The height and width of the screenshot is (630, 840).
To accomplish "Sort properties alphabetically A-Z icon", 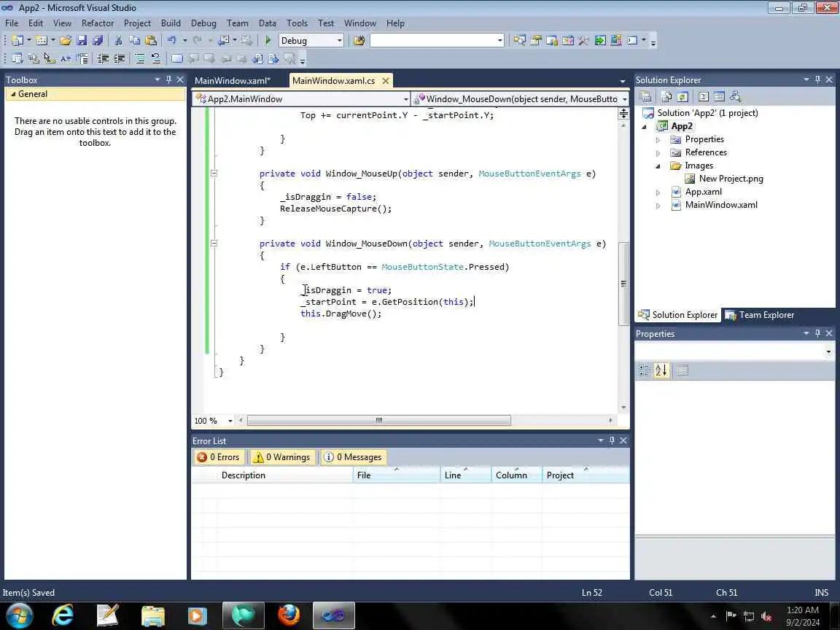I will (x=661, y=370).
